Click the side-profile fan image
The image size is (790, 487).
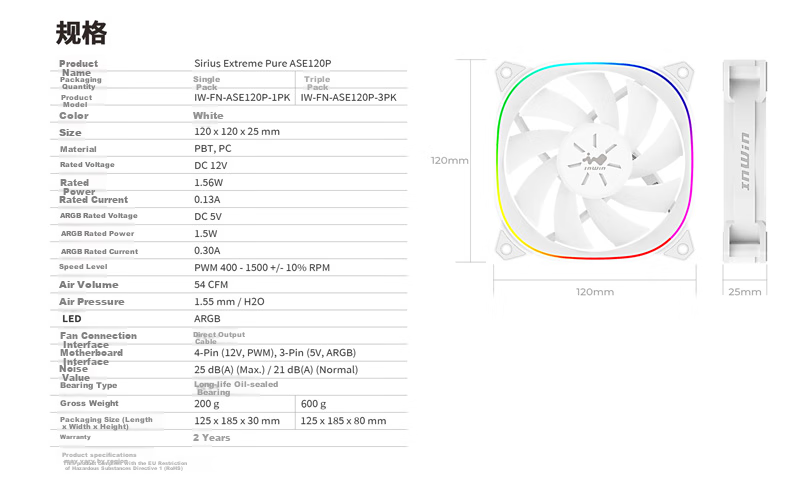coord(745,161)
